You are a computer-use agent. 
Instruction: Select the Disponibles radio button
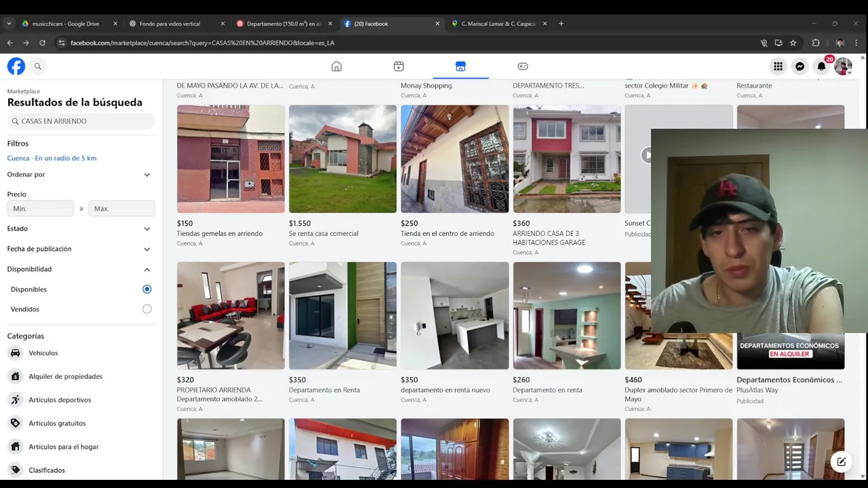(147, 289)
